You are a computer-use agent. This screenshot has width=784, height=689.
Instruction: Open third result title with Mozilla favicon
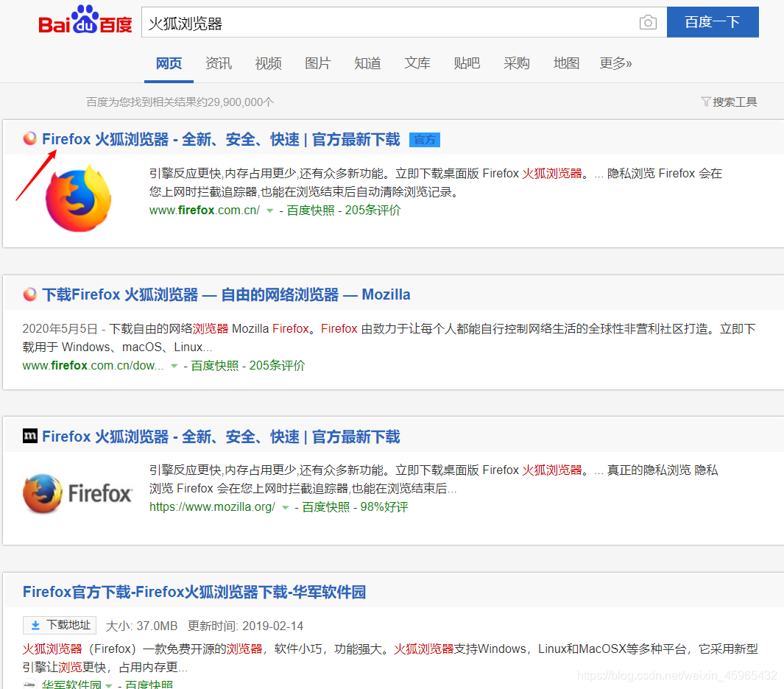(x=221, y=437)
